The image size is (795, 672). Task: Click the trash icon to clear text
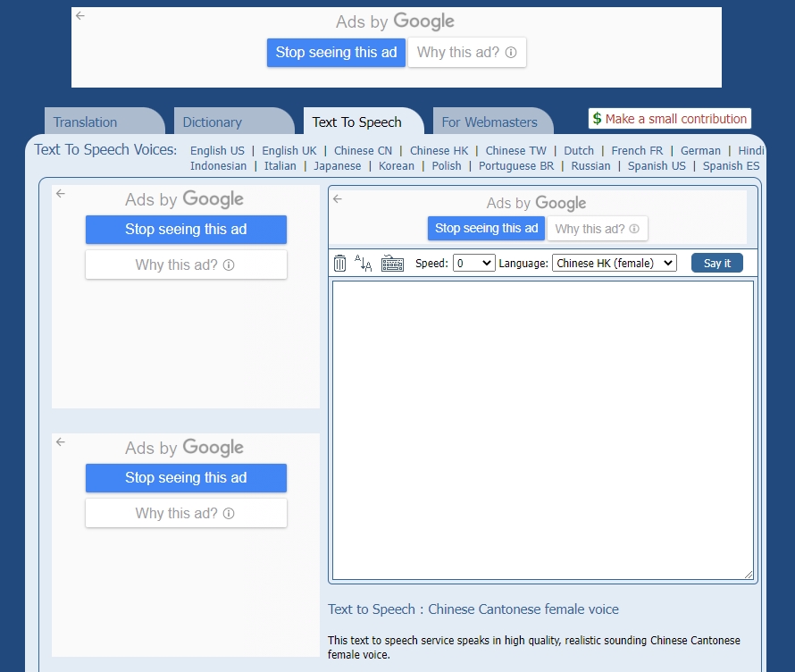click(339, 264)
